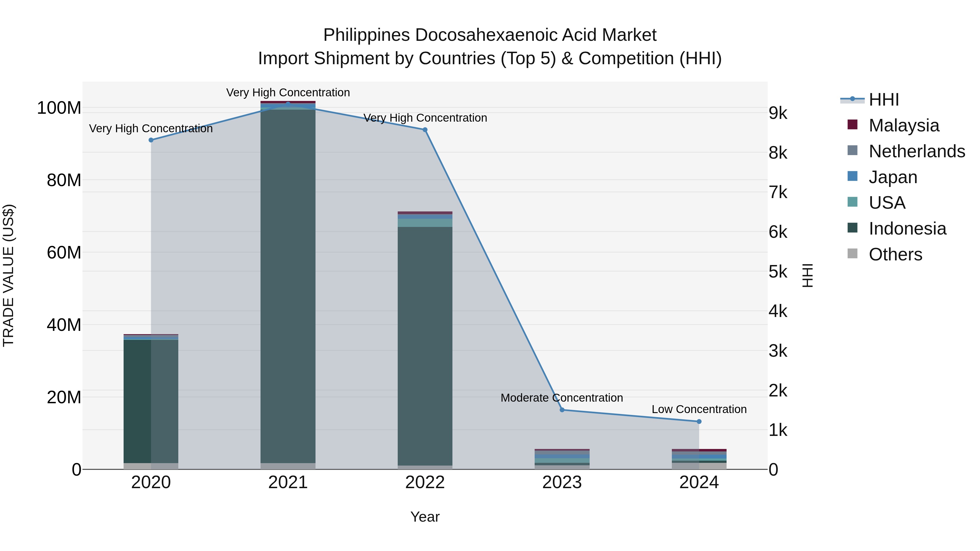Click the 'TRADE VALUE (US$)' axis title
This screenshot has height=551, width=980.
click(8, 275)
